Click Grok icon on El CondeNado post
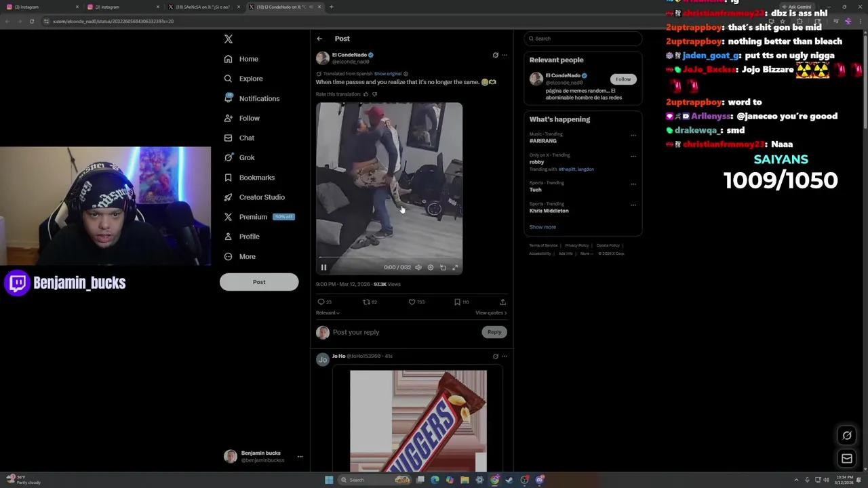The width and height of the screenshot is (868, 488). click(x=495, y=55)
